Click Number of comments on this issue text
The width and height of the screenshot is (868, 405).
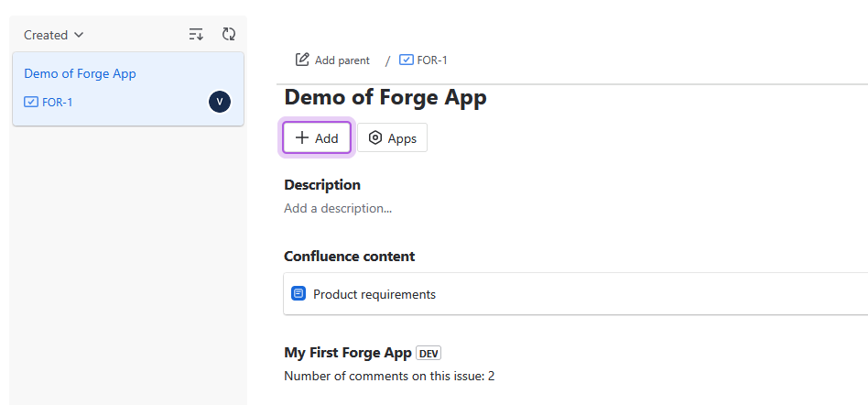point(389,377)
